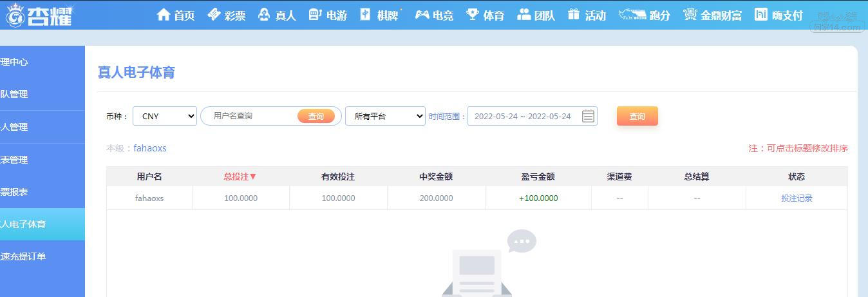This screenshot has width=868, height=297.
Task: Sort by 有效投注 column header
Action: pos(338,177)
